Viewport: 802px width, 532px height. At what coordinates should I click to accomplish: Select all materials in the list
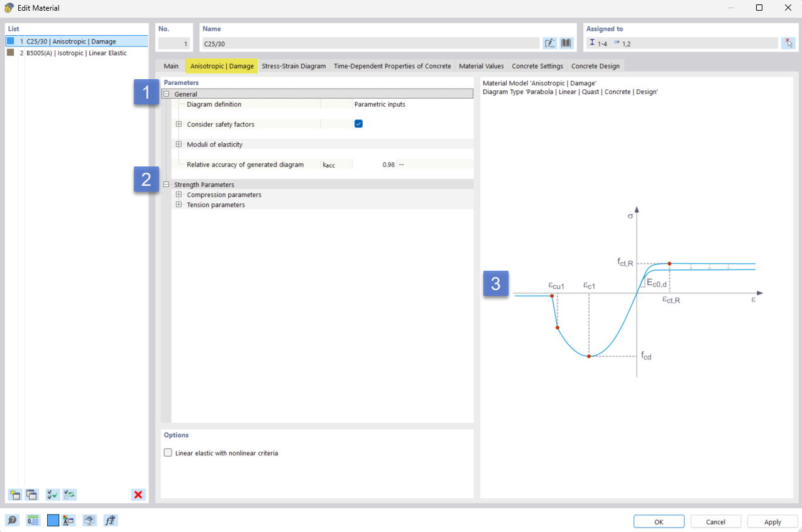tap(52, 494)
